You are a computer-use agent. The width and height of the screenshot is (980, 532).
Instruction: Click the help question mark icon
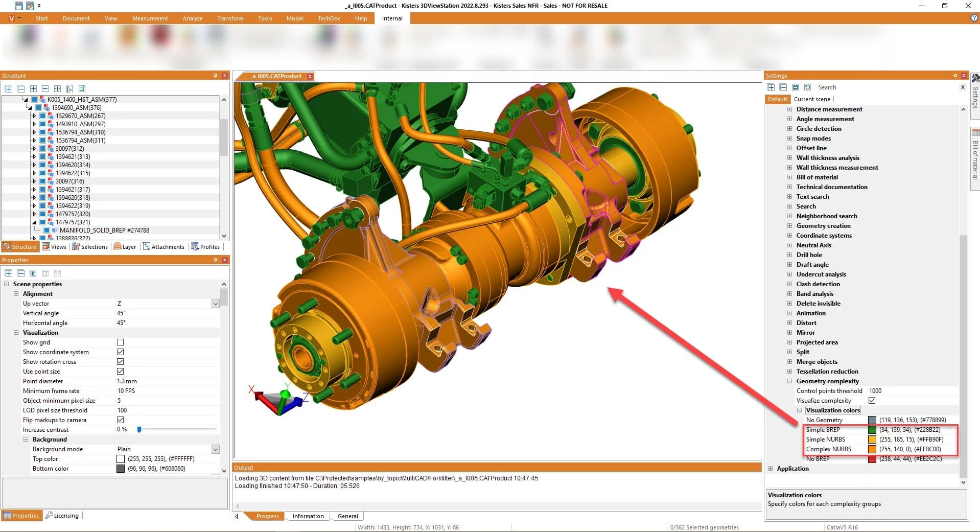tap(974, 18)
